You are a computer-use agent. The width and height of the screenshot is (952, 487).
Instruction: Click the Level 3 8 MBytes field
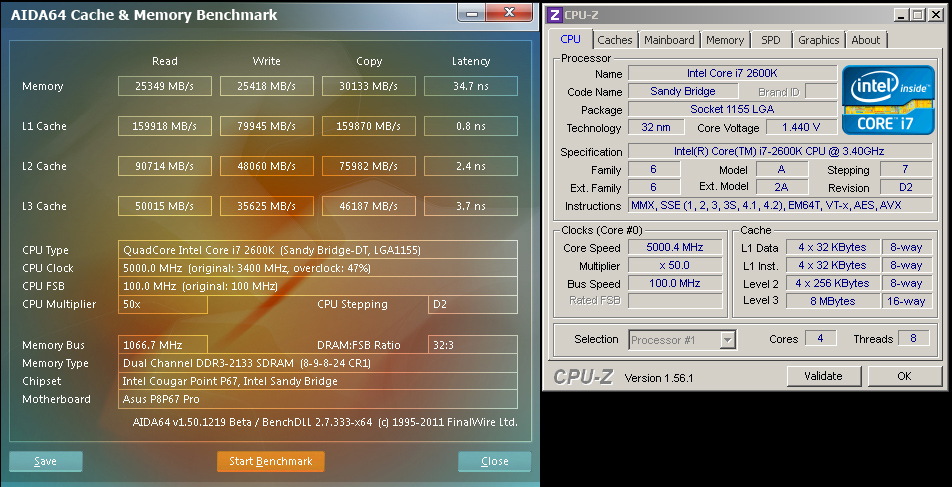[x=832, y=301]
